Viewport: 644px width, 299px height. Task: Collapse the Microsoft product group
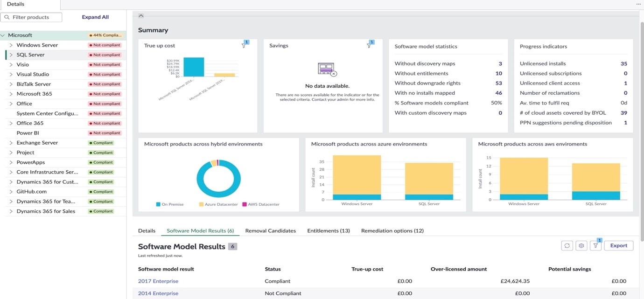pos(3,35)
